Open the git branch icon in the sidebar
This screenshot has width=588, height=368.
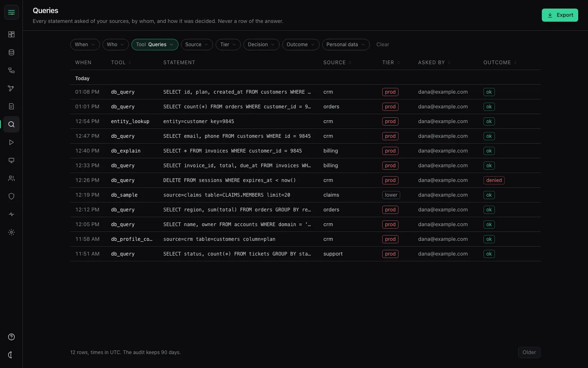[x=11, y=88]
